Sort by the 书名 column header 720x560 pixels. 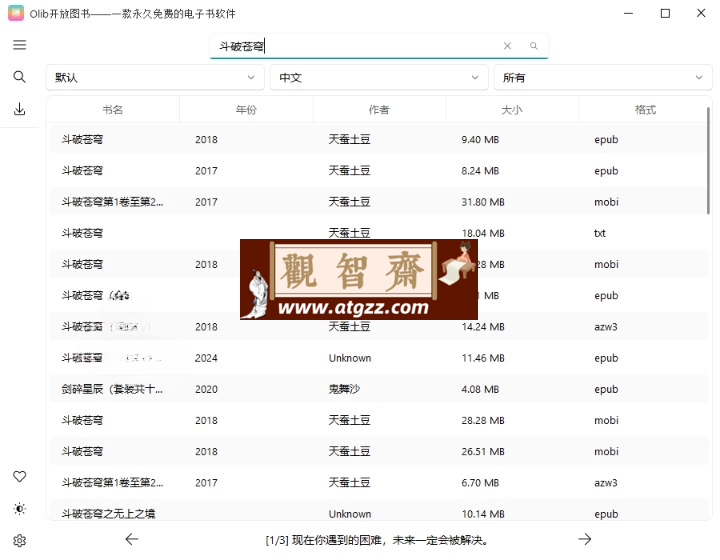(112, 110)
